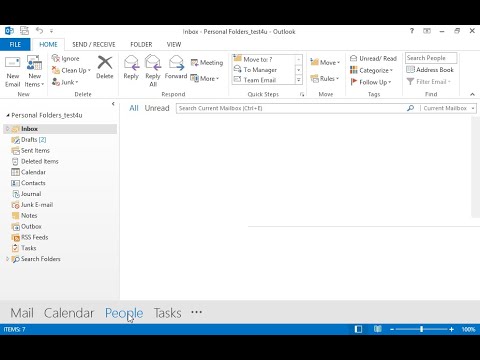480x360 pixels.
Task: Open the Move dropdown
Action: (x=325, y=62)
